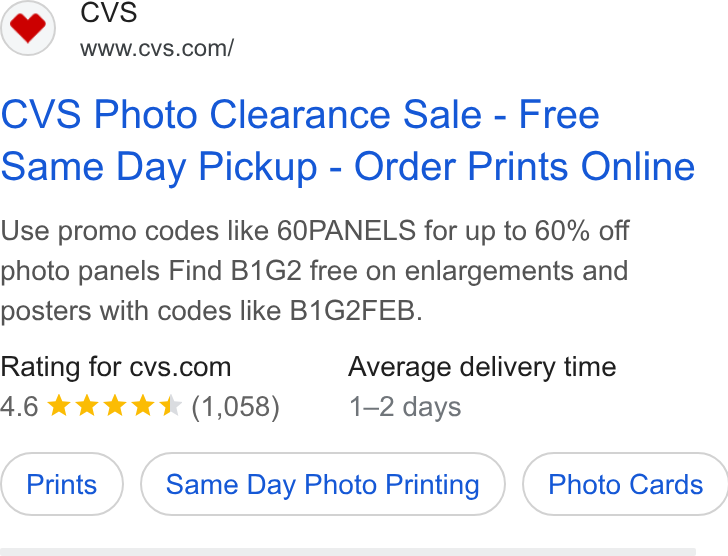Click the promo codes description text

click(x=315, y=271)
